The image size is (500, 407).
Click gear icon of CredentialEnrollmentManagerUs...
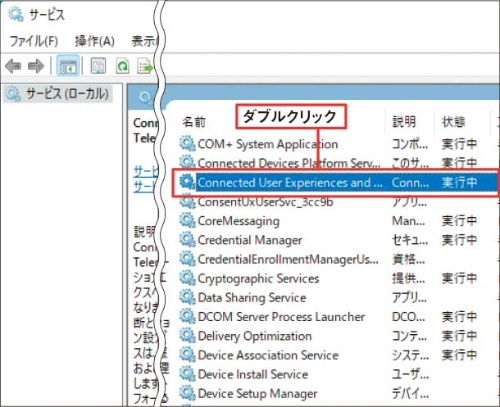pos(187,259)
